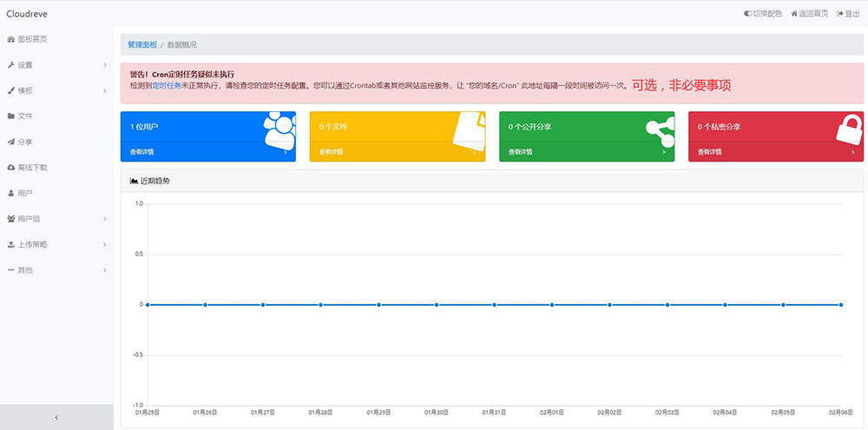Viewport: 868px width, 430px height.
Task: Click the 0 个私密分享 card text
Action: click(719, 127)
